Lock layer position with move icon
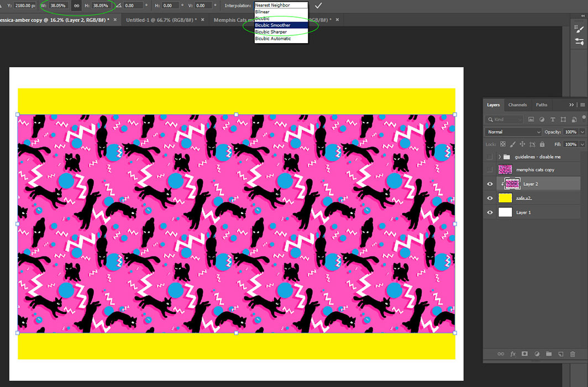 click(522, 144)
